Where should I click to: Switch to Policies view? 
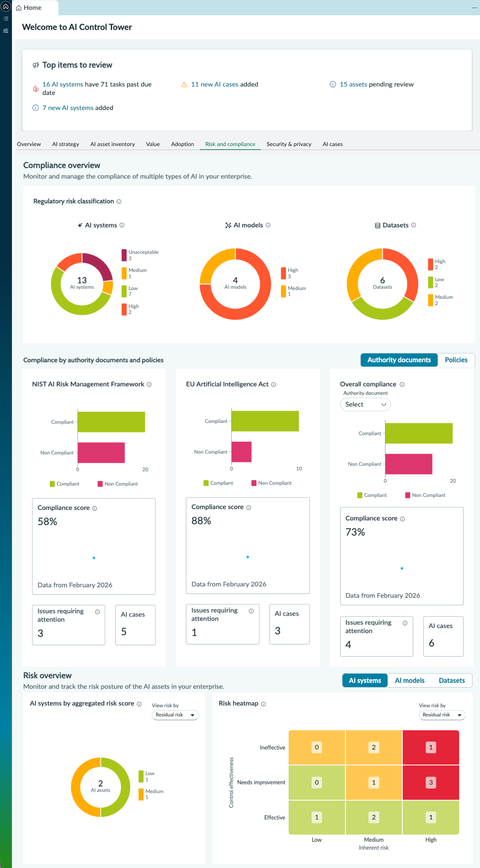coord(456,360)
